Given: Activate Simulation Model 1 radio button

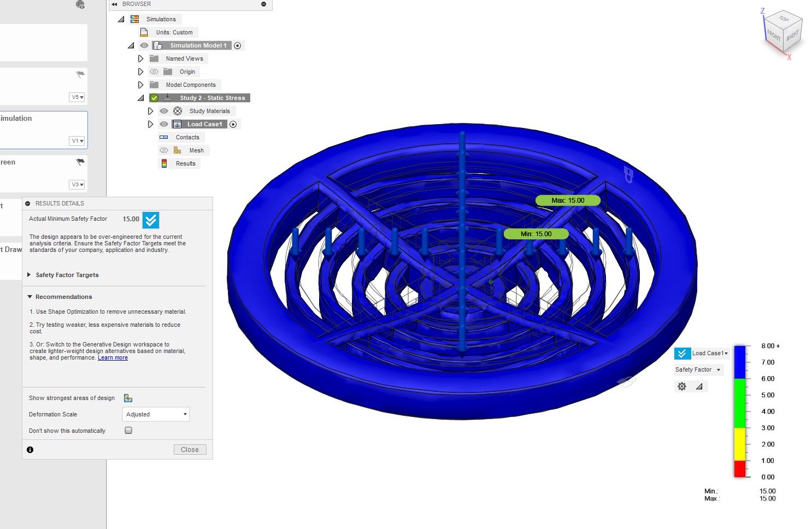Looking at the screenshot, I should pyautogui.click(x=238, y=45).
